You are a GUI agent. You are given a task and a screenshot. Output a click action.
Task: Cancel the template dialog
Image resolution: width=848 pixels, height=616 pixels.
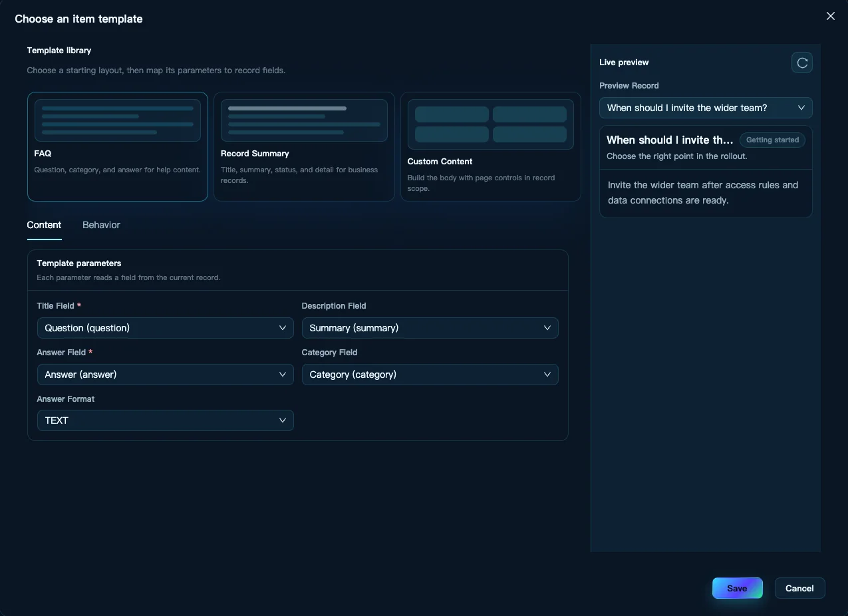pyautogui.click(x=799, y=588)
